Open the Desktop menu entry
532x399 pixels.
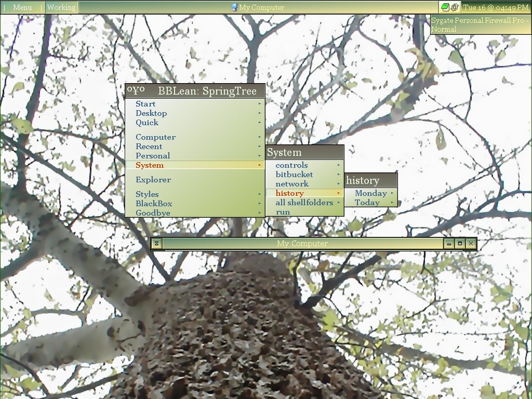(x=195, y=113)
